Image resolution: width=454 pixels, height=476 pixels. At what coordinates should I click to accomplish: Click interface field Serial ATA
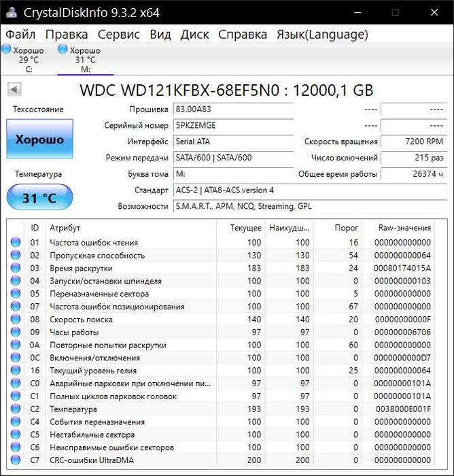(233, 141)
